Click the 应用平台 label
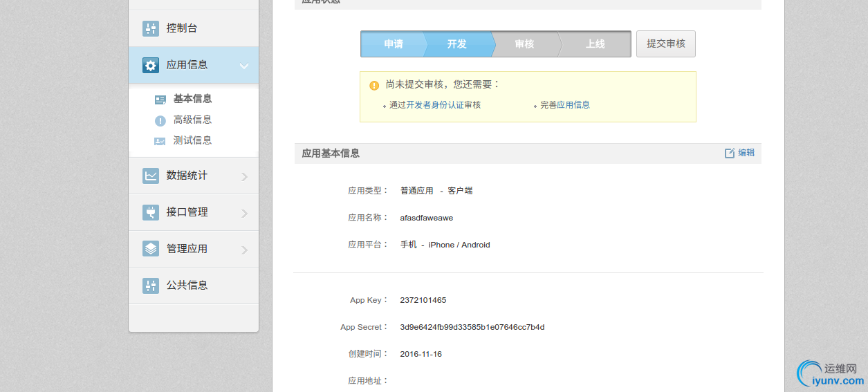868x392 pixels. pyautogui.click(x=369, y=245)
